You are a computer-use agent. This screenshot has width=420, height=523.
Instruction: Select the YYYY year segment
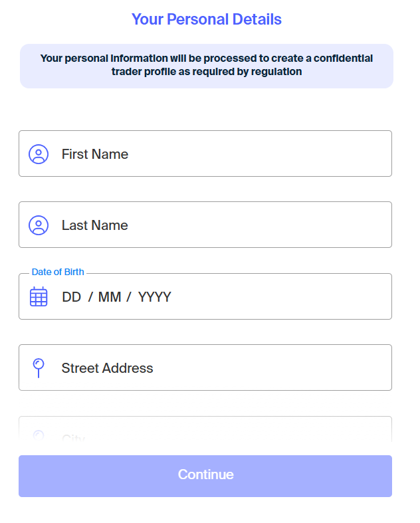coord(154,297)
